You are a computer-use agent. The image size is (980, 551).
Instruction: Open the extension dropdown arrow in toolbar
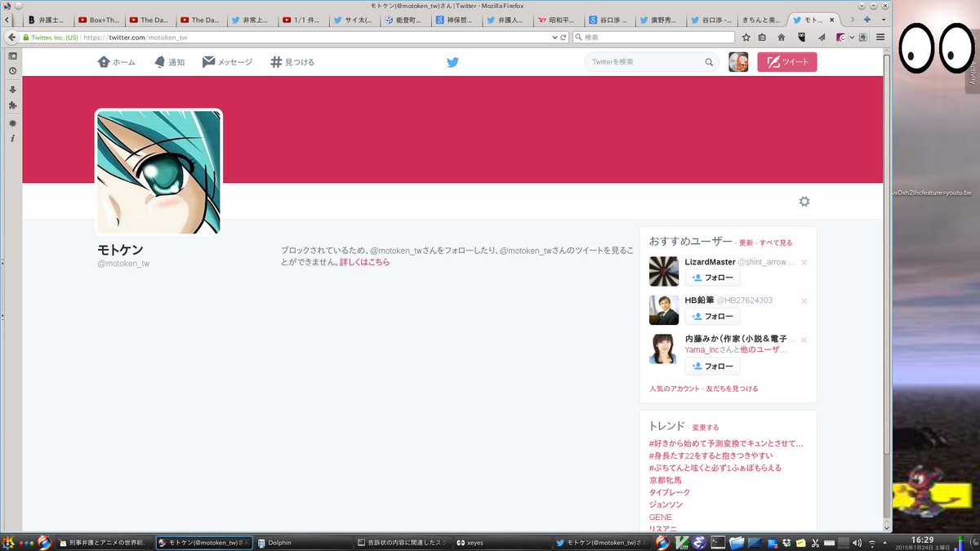[x=852, y=37]
